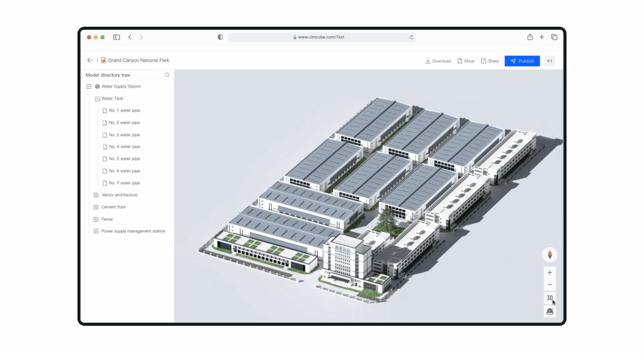The height and width of the screenshot is (353, 644).
Task: Click the privacy shield icon left of the address bar
Action: (x=220, y=37)
